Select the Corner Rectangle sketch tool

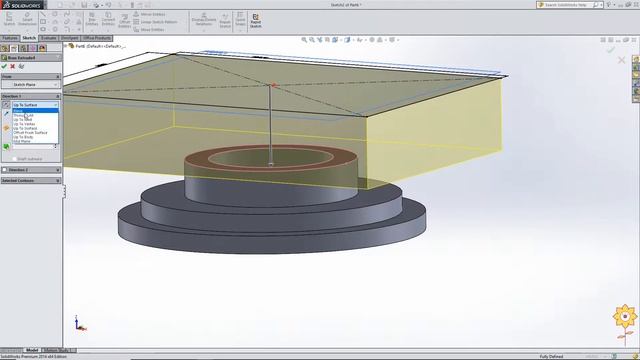click(43, 22)
